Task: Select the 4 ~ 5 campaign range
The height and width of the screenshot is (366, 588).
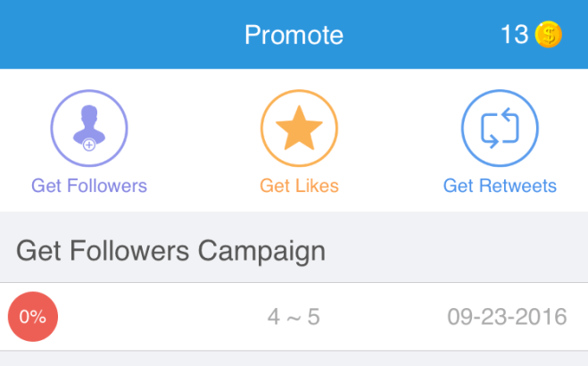Action: (x=294, y=317)
